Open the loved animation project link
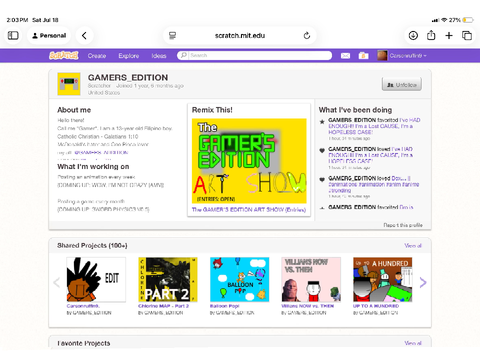Image resolution: width=480 pixels, height=360 pixels. coord(374,184)
